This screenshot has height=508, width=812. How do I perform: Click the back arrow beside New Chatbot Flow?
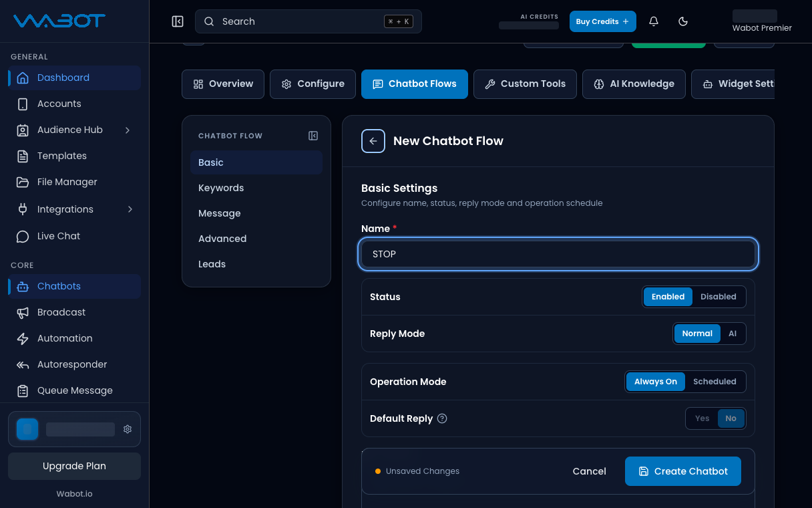(x=373, y=141)
